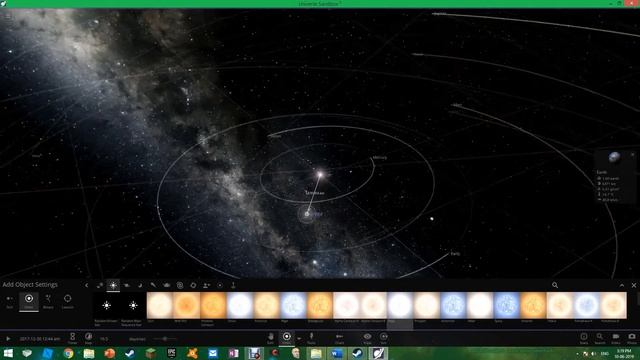Open the crescent moon category tab
This screenshot has width=640, height=360.
point(140,285)
